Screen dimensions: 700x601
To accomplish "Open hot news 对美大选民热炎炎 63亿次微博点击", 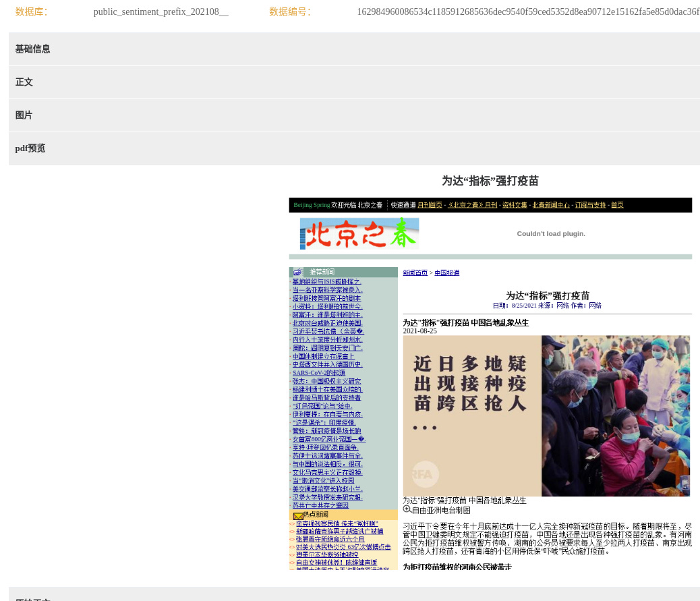I will pyautogui.click(x=343, y=547).
